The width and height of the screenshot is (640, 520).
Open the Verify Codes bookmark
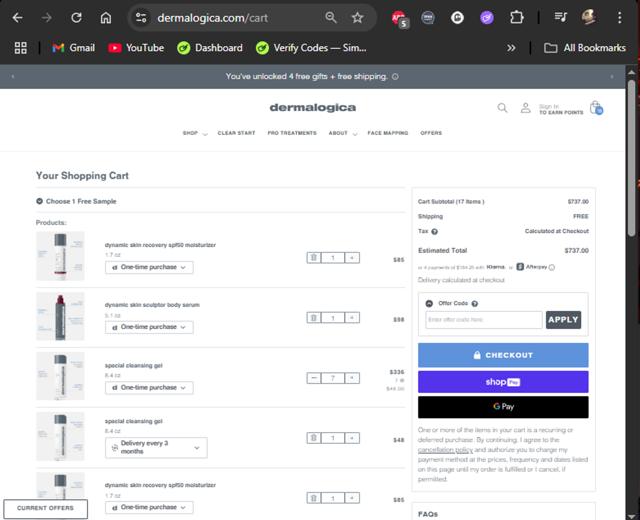click(311, 48)
